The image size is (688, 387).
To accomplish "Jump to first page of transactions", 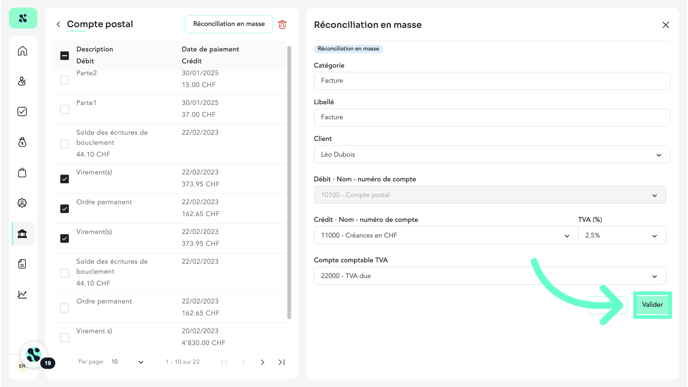I will pyautogui.click(x=225, y=362).
